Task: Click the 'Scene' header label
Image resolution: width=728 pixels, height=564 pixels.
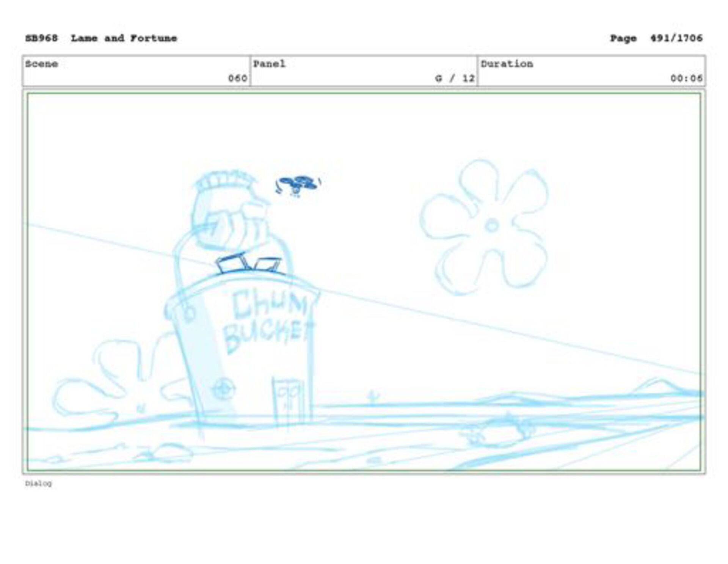Action: pos(41,64)
